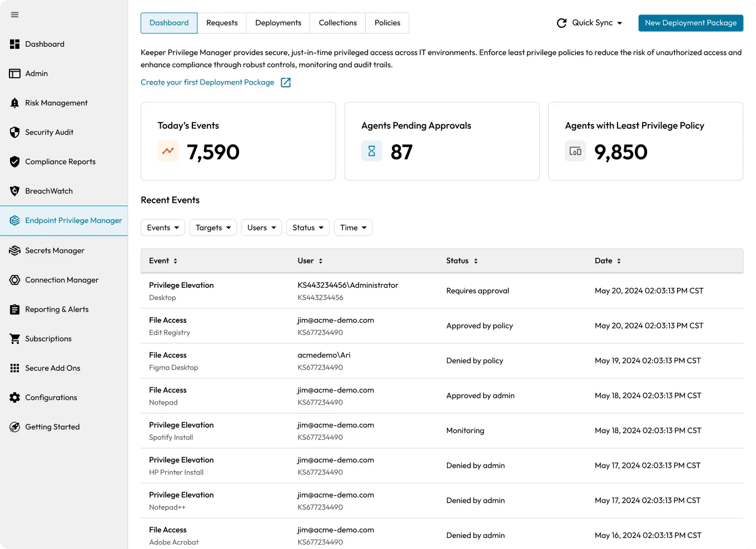Click the 9,850 least privilege count
The width and height of the screenshot is (756, 549).
click(x=621, y=152)
